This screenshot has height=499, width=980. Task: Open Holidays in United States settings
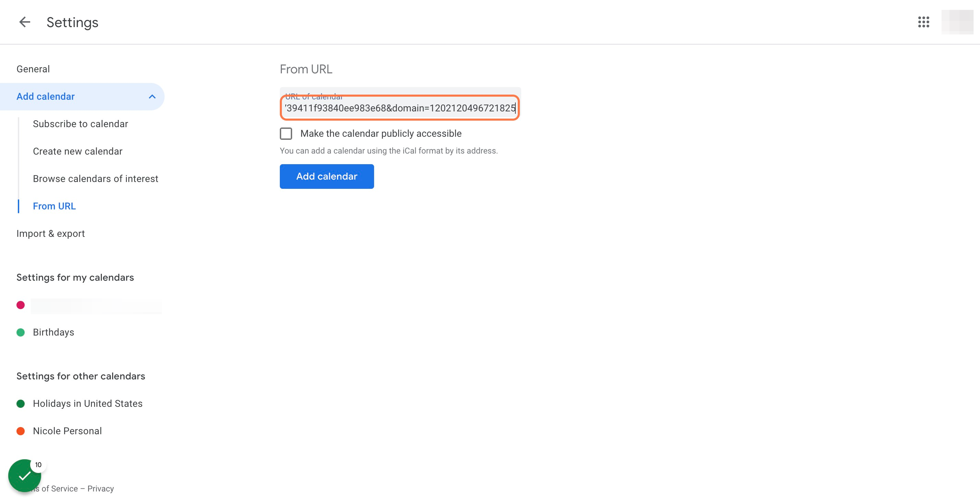[88, 403]
